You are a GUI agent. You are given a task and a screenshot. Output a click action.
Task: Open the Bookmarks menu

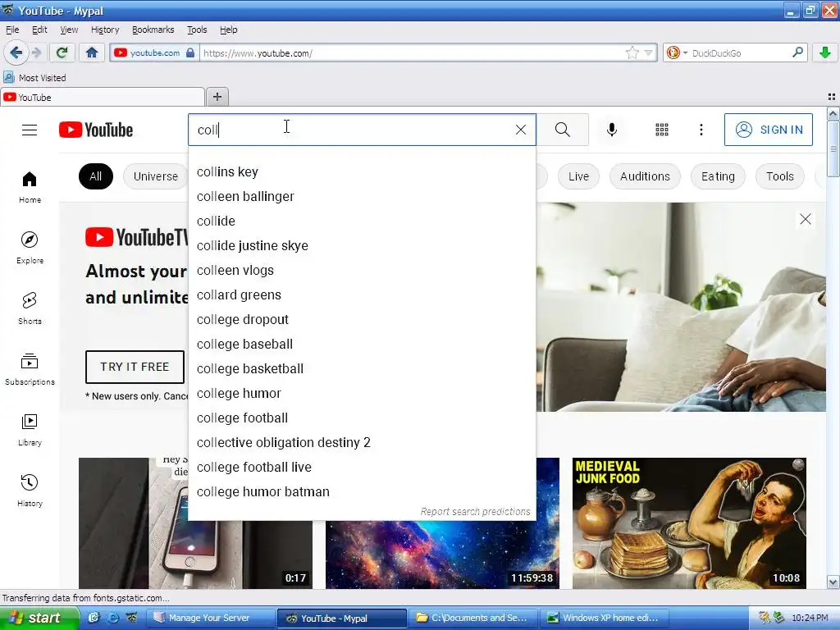(153, 30)
